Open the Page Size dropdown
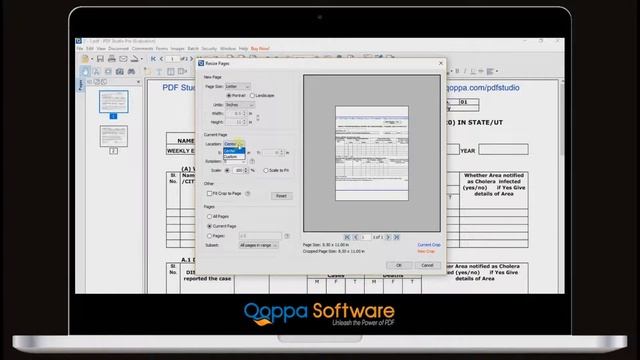The height and width of the screenshot is (360, 640). [x=238, y=87]
